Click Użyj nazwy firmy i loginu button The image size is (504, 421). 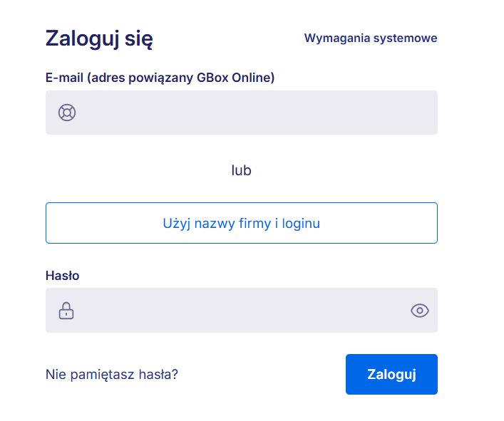[x=241, y=223]
